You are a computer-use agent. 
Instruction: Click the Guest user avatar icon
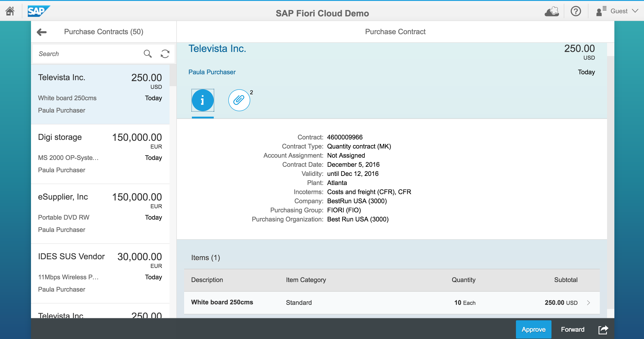point(601,11)
